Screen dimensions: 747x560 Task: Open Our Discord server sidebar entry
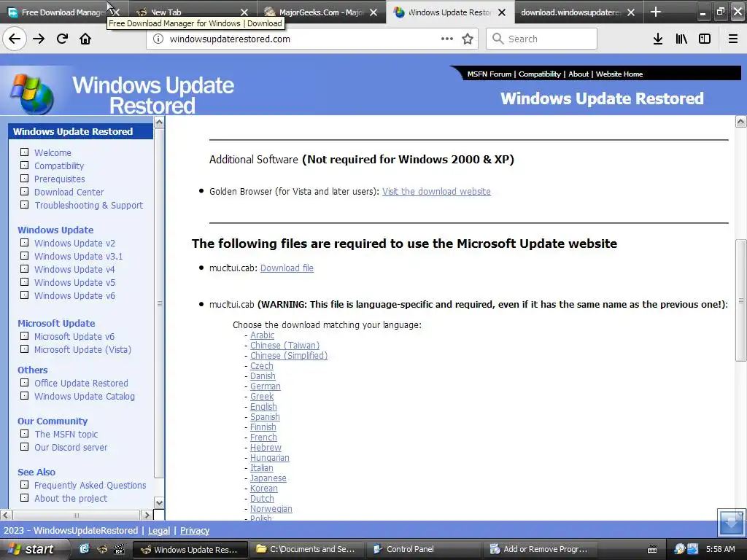point(71,448)
